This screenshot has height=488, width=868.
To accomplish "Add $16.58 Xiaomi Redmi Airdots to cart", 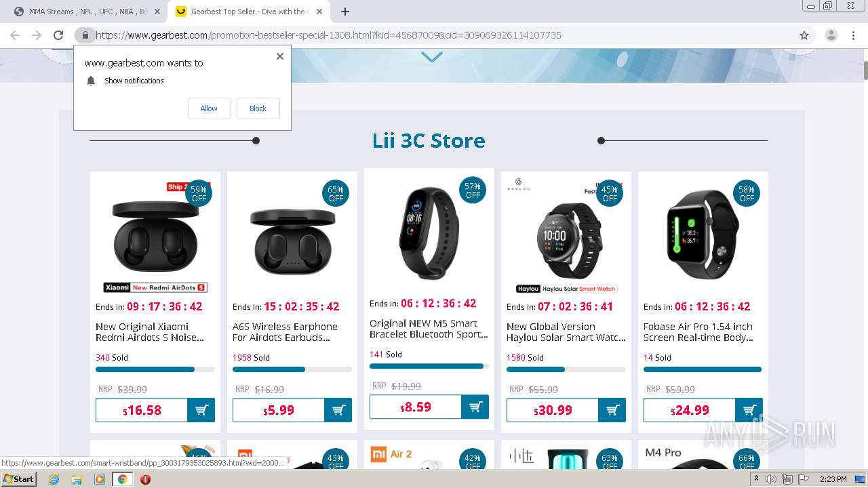I will click(x=201, y=410).
